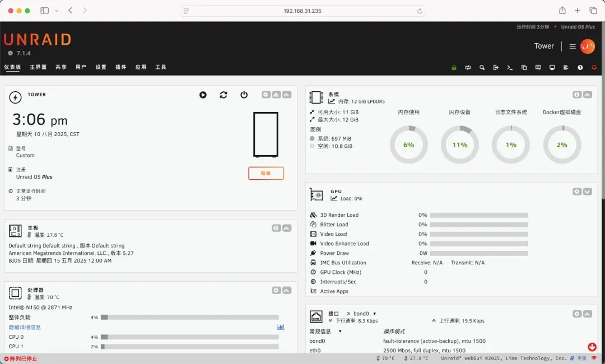Expand the GPU panel with chevron
605x364 pixels.
[587, 192]
